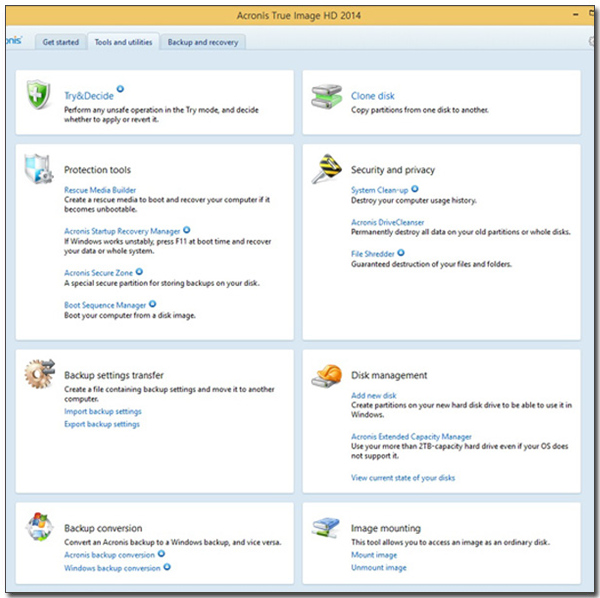Click the Clone disk drives icon

(x=326, y=96)
